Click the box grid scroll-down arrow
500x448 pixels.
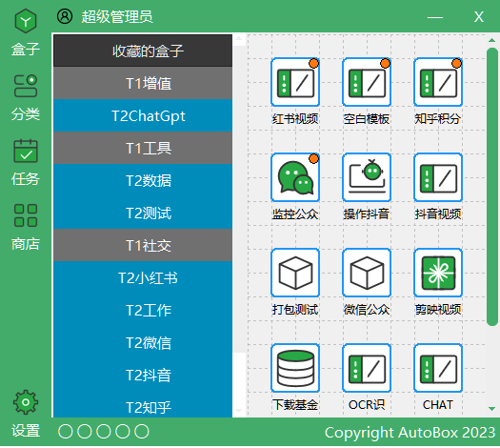coord(491,408)
